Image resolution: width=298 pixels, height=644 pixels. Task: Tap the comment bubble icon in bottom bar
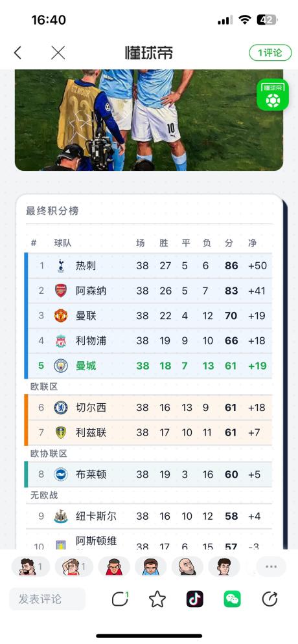(x=120, y=599)
